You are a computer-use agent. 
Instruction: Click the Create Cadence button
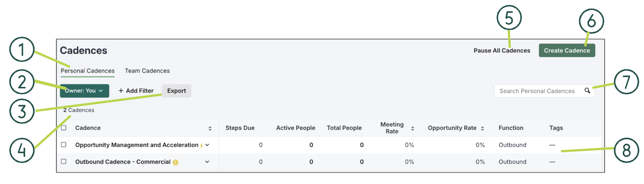pos(567,51)
